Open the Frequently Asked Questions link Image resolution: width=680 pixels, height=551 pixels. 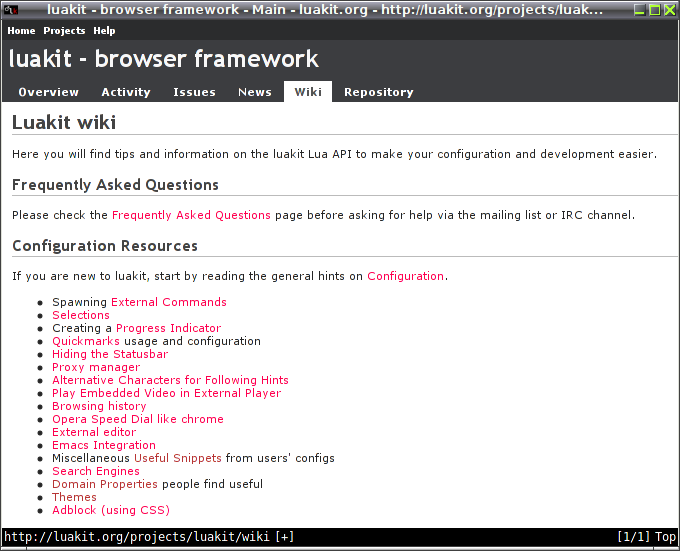click(191, 215)
